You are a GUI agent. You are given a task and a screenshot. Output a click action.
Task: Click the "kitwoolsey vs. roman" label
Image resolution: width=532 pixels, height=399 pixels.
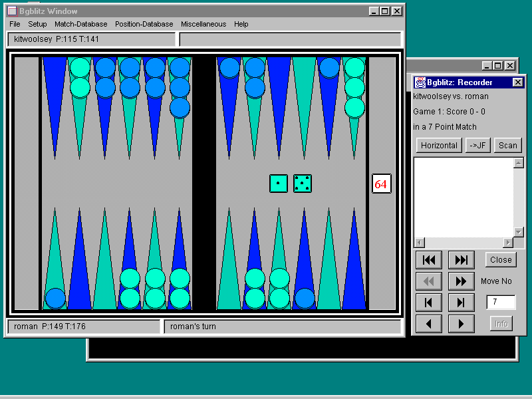tap(451, 96)
